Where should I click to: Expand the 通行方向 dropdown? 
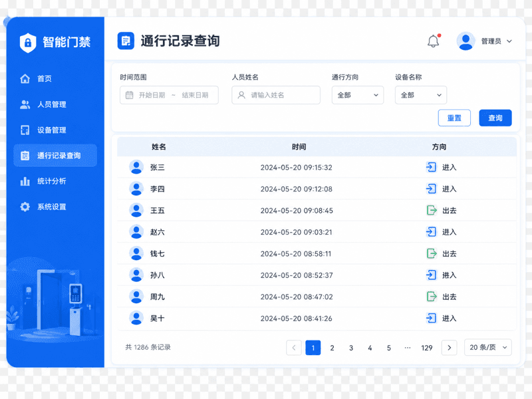(x=358, y=95)
